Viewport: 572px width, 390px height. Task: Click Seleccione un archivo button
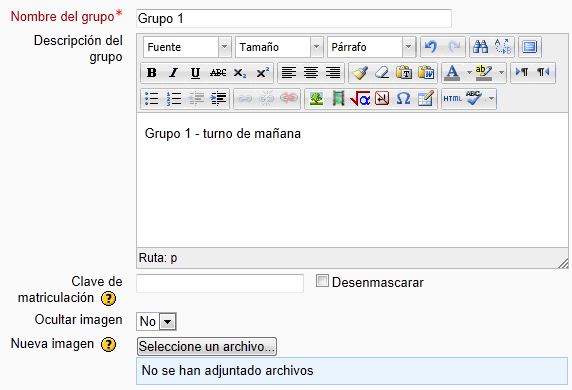click(206, 346)
